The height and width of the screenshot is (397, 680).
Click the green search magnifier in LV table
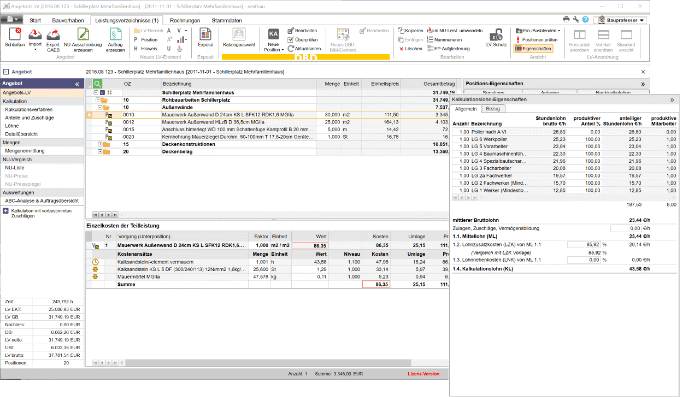click(x=97, y=84)
